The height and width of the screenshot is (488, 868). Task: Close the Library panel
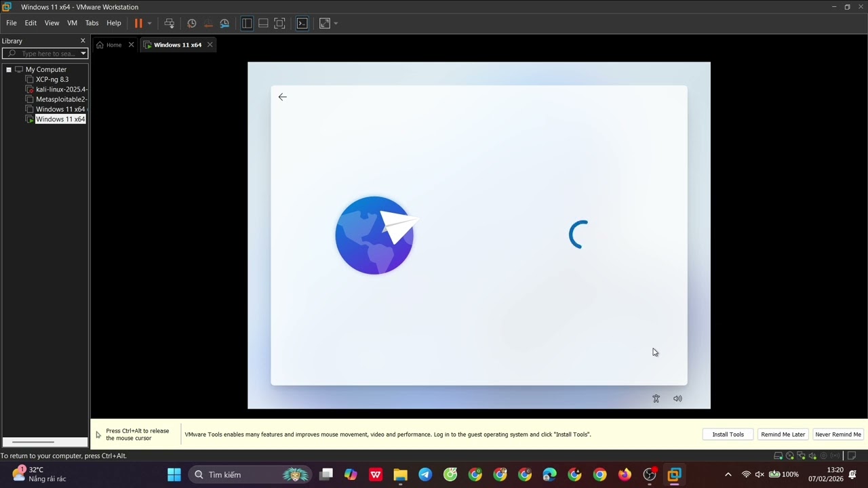point(83,41)
